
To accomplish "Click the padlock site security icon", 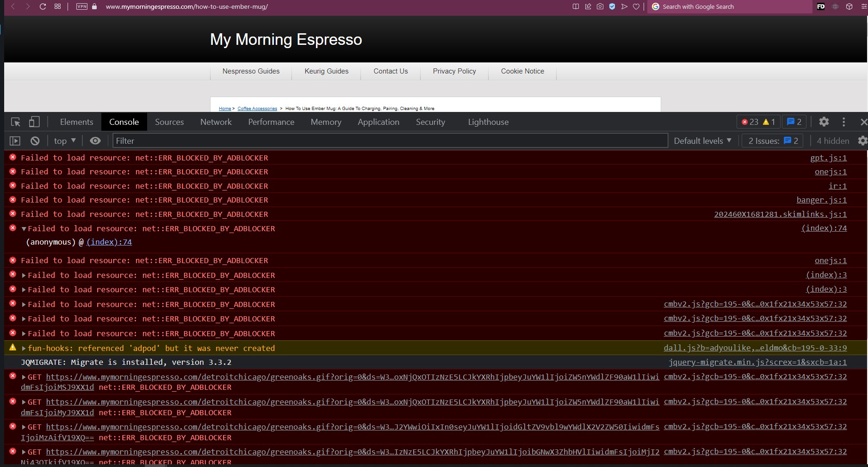I will point(95,6).
